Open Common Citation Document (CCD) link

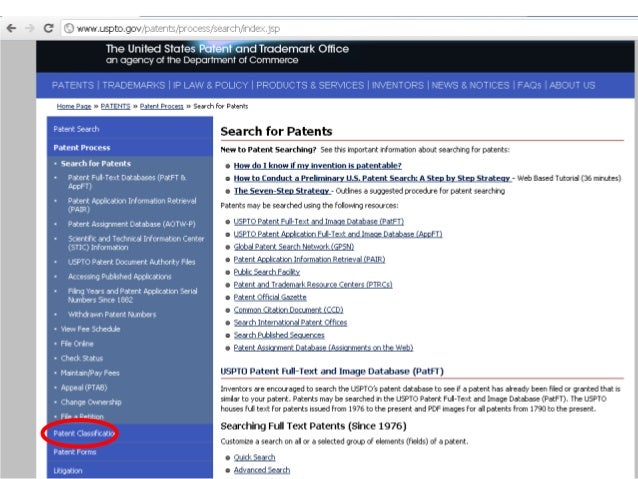click(288, 310)
